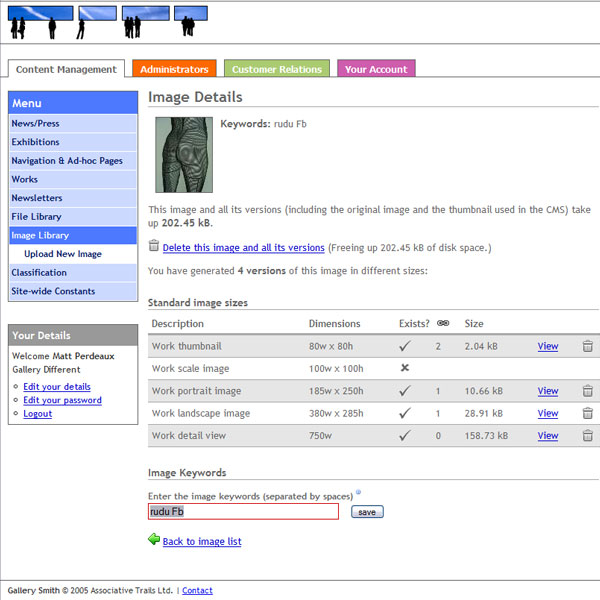Open Navigation & Ad-hoc Pages menu item
The width and height of the screenshot is (600, 600).
(73, 161)
